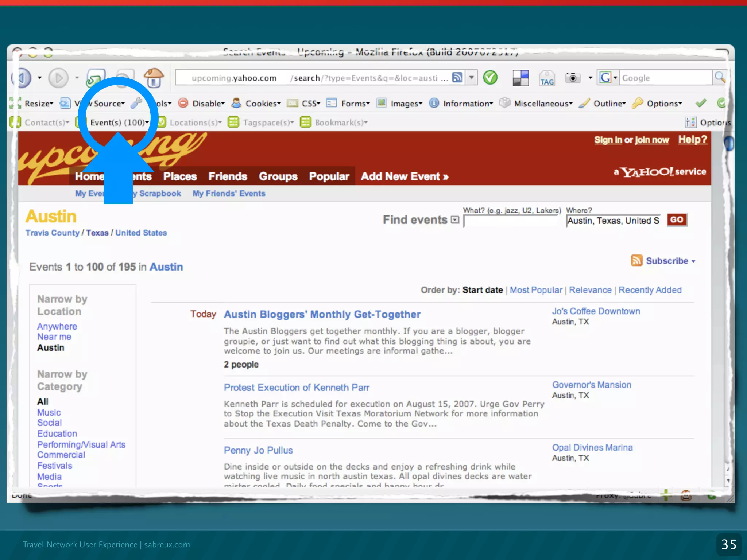This screenshot has height=560, width=747.
Task: Open the Bookmark(s) microformats menu
Action: [x=334, y=122]
